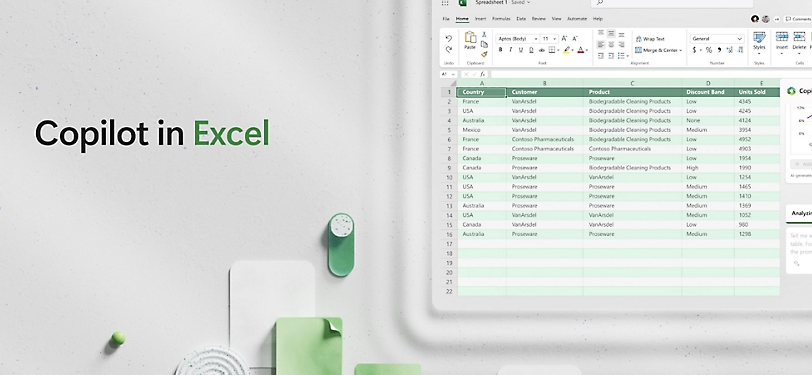
Task: Toggle double underline formatting
Action: pyautogui.click(x=531, y=50)
